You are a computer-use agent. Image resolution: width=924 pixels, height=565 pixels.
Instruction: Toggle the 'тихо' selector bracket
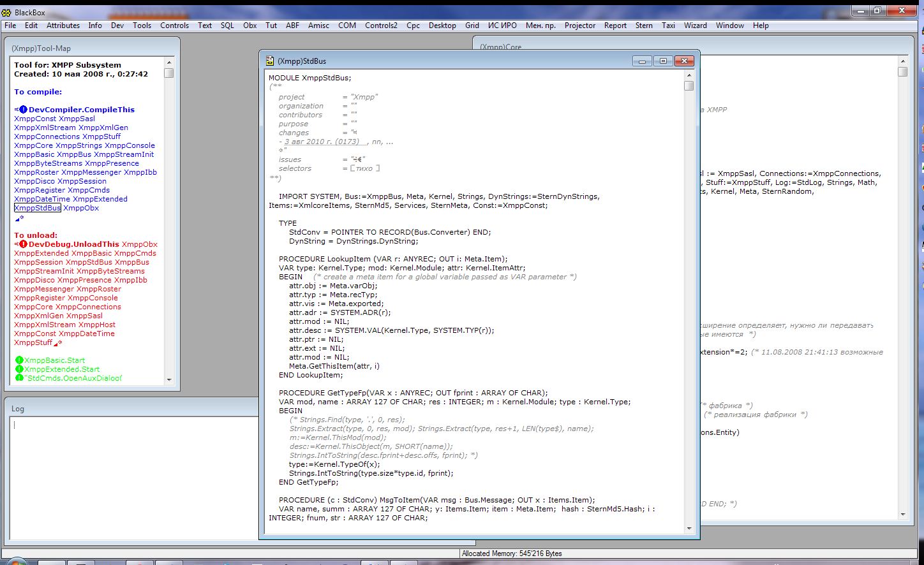[353, 168]
